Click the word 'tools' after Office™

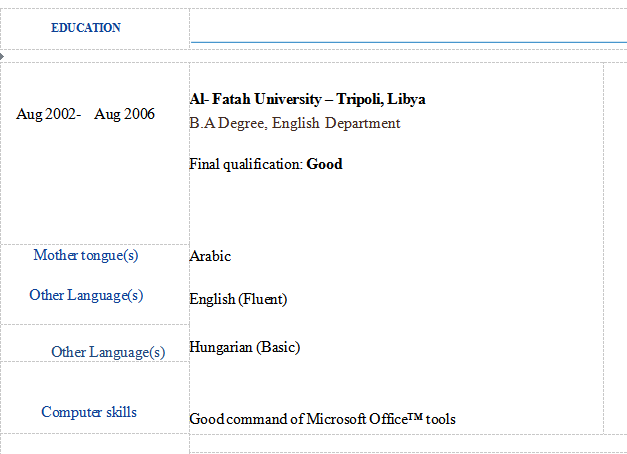[x=440, y=419]
